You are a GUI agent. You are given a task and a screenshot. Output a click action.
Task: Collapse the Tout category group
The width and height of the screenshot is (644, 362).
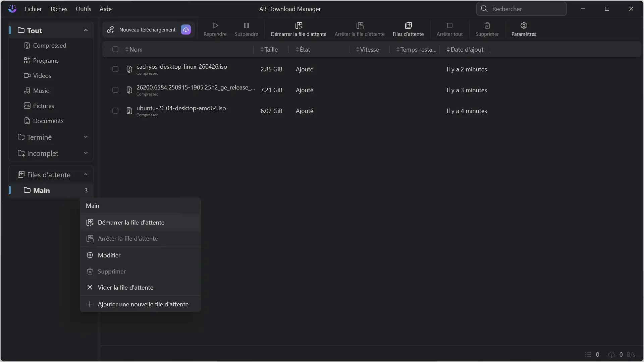[86, 31]
